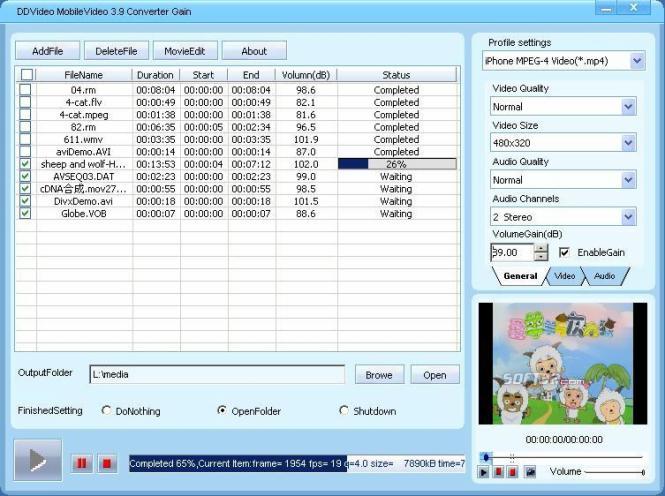665x496 pixels.
Task: Switch to the Video tab
Action: click(564, 276)
